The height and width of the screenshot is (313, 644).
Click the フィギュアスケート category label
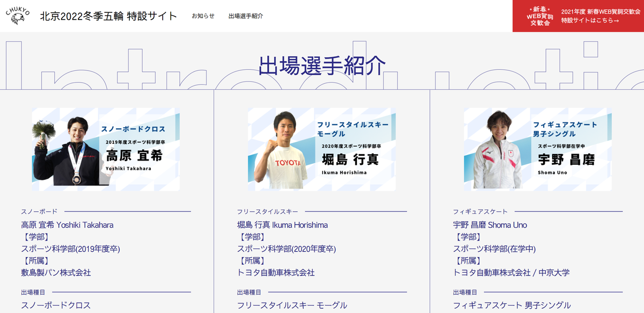click(480, 212)
